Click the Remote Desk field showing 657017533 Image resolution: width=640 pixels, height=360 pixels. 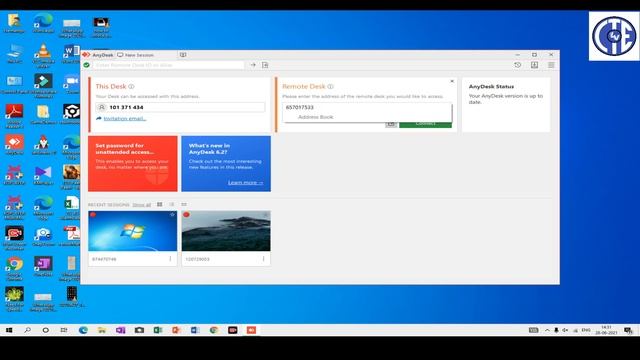pyautogui.click(x=367, y=107)
